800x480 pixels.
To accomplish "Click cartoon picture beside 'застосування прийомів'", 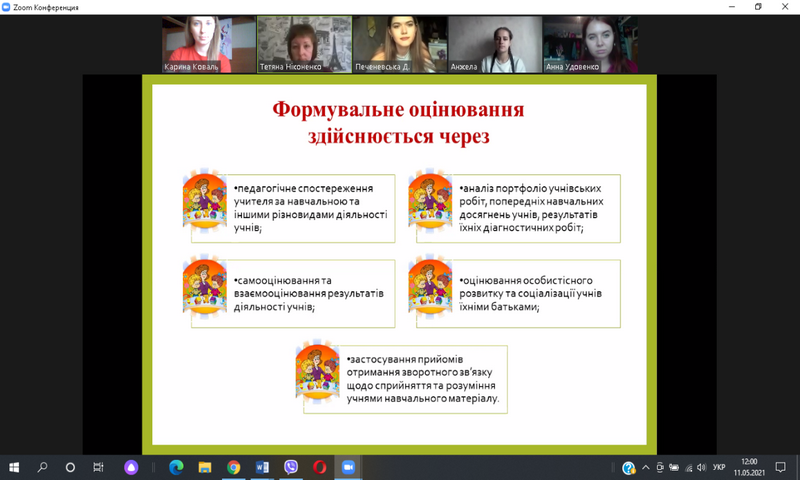I will [317, 372].
